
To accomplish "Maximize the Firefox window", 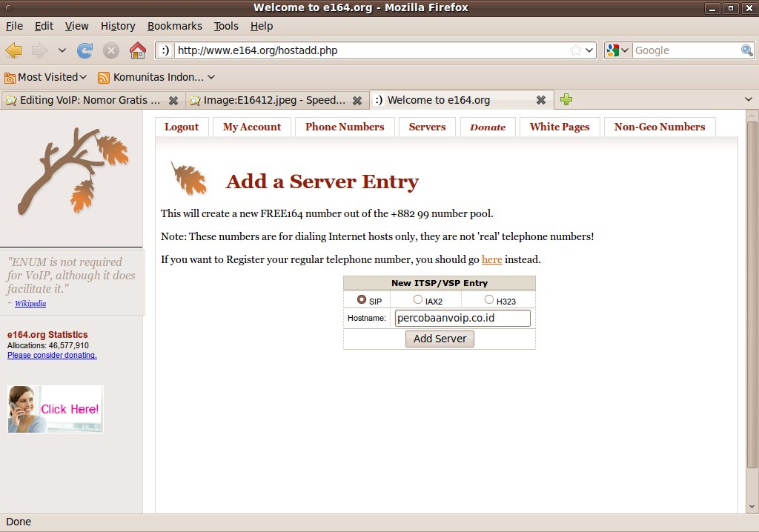I will tap(731, 8).
